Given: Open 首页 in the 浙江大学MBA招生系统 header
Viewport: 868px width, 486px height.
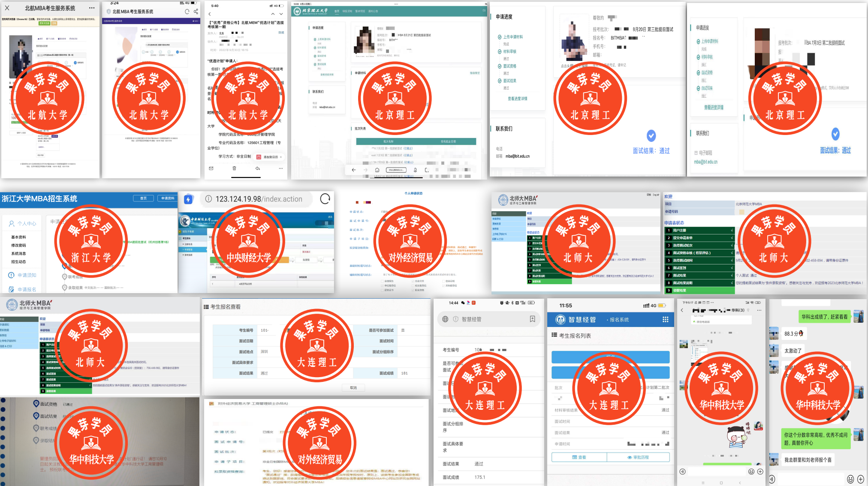Looking at the screenshot, I should [143, 198].
